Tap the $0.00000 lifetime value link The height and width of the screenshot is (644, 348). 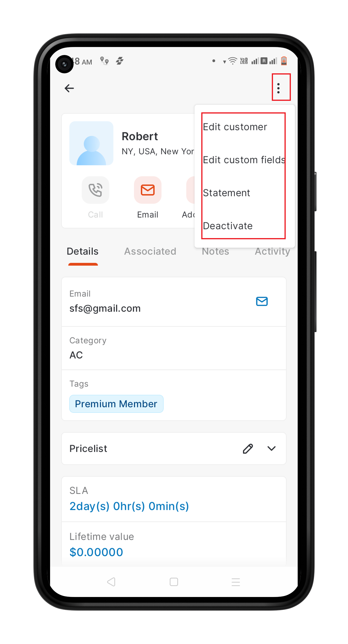pos(96,552)
